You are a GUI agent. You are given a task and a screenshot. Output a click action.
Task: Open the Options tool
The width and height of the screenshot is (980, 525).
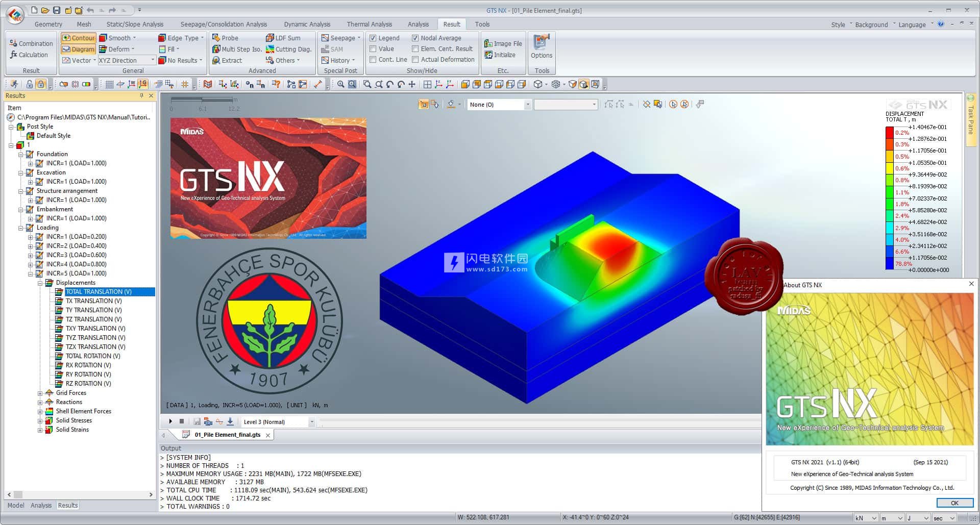tap(541, 47)
